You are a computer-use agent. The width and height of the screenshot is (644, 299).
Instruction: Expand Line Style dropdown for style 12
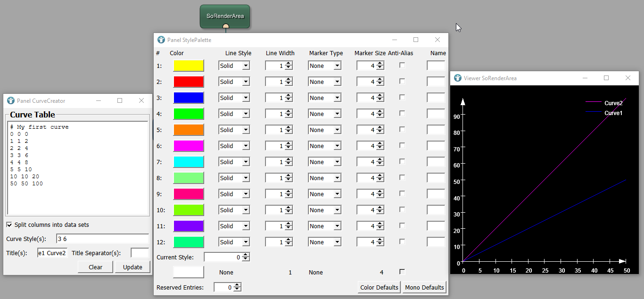[x=246, y=242]
